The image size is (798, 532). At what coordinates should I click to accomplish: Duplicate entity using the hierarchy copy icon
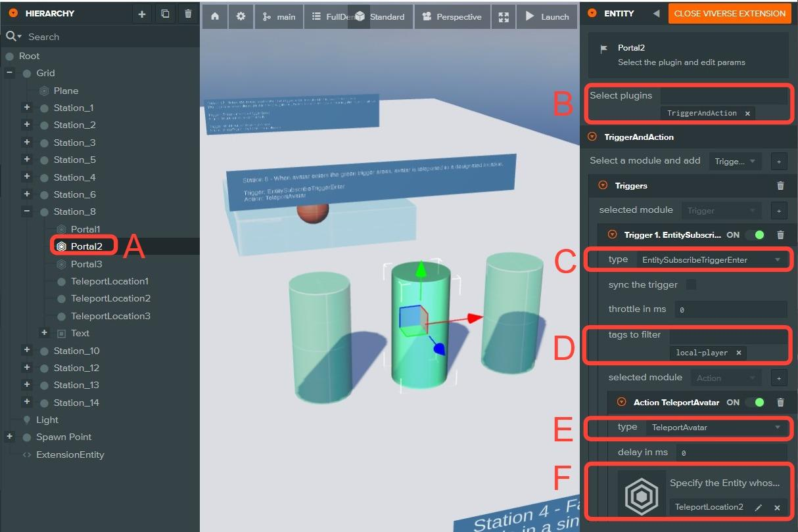pyautogui.click(x=165, y=14)
